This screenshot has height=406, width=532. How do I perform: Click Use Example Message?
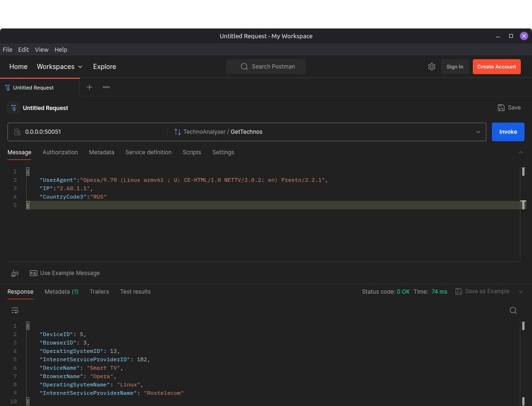tap(69, 273)
